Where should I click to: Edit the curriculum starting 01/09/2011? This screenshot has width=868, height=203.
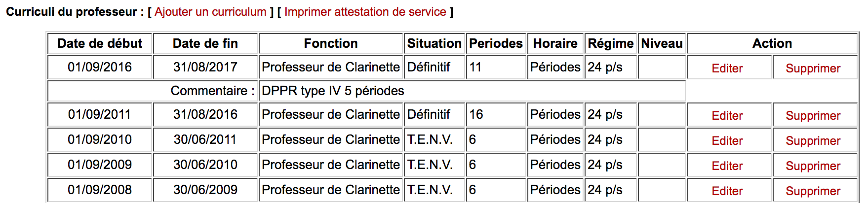pyautogui.click(x=727, y=116)
